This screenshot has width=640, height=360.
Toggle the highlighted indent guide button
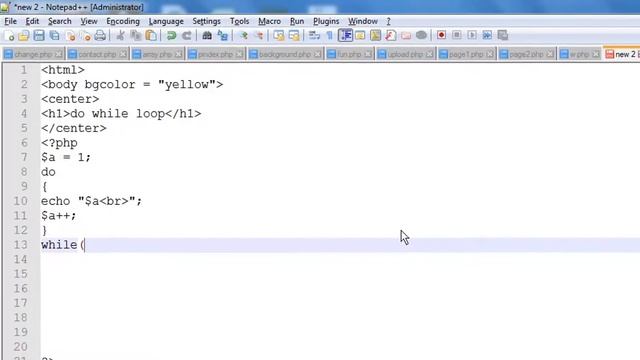pos(345,36)
